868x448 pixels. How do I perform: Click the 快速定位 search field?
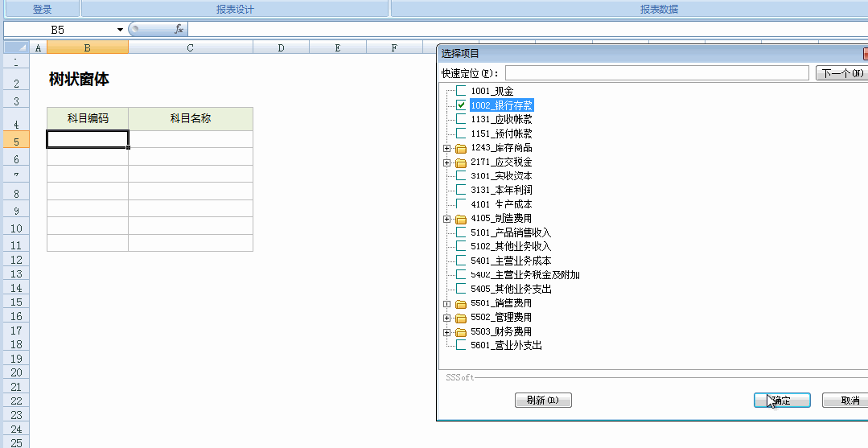point(657,73)
